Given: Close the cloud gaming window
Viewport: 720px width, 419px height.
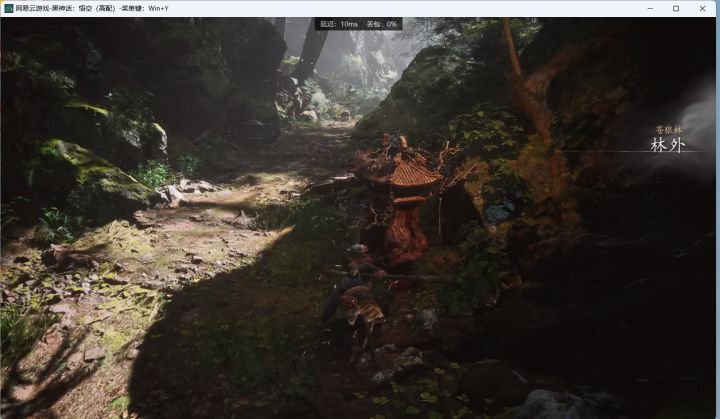Looking at the screenshot, I should point(703,8).
